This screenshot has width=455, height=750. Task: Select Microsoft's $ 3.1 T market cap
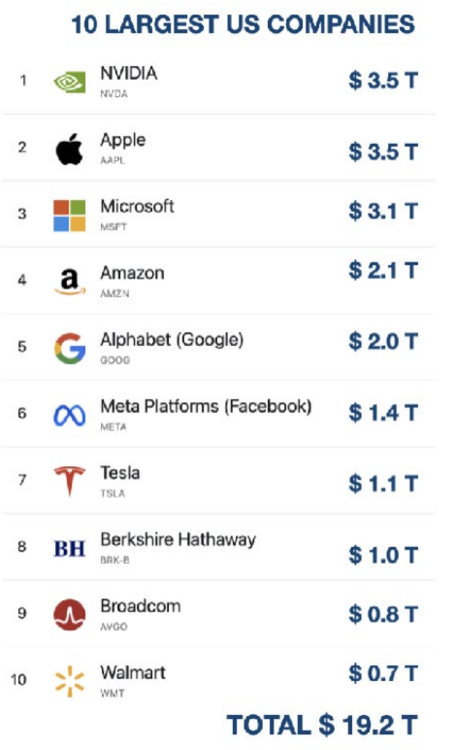point(383,211)
